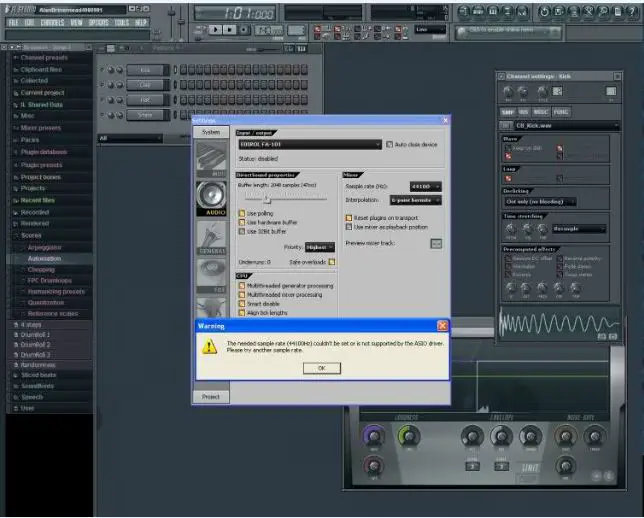Open the MIDI settings keyboard icon
This screenshot has width=644, height=518.
click(x=211, y=158)
